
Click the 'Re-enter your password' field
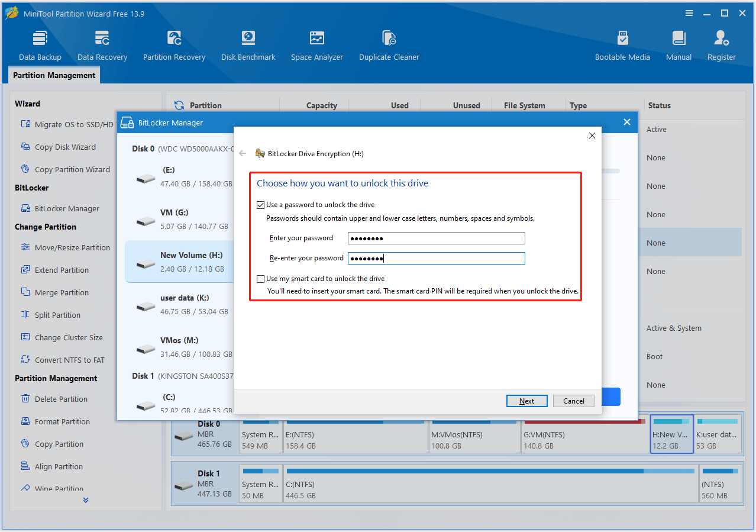click(437, 259)
